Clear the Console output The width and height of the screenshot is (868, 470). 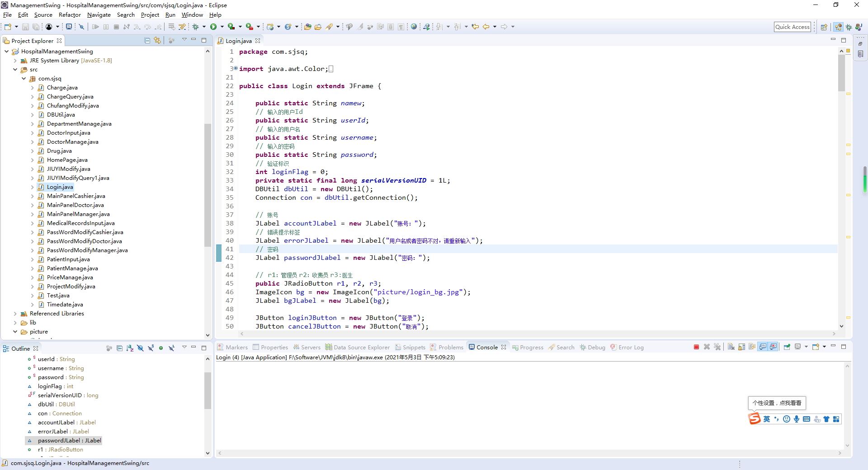point(730,347)
